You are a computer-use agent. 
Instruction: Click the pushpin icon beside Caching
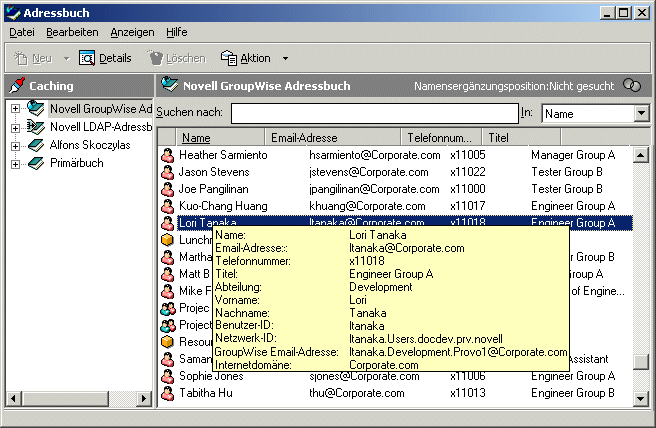point(16,86)
